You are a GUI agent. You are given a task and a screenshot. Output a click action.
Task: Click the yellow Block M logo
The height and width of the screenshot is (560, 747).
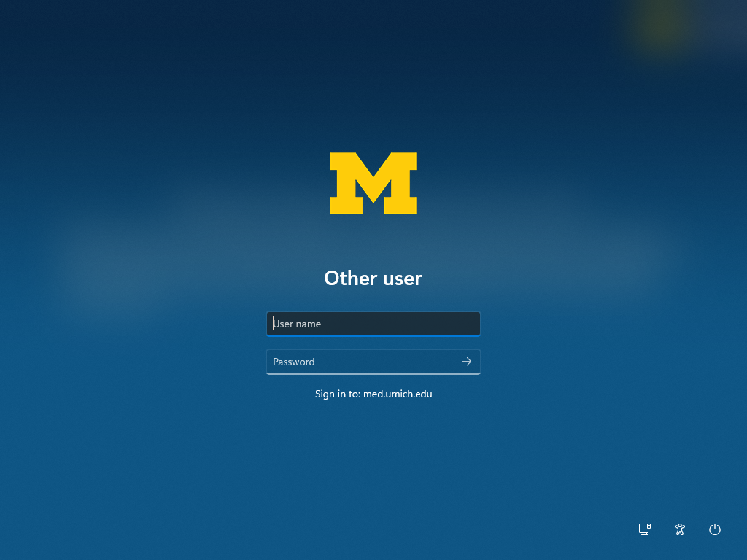click(373, 183)
